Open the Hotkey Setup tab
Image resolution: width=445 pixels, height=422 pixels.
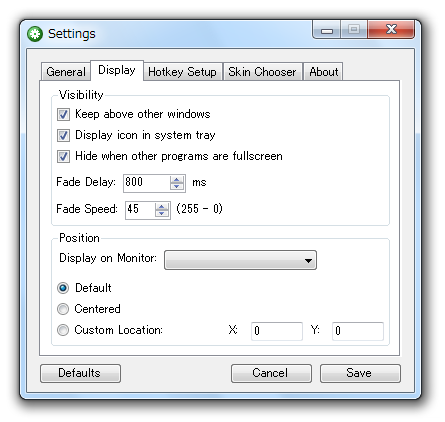(183, 72)
